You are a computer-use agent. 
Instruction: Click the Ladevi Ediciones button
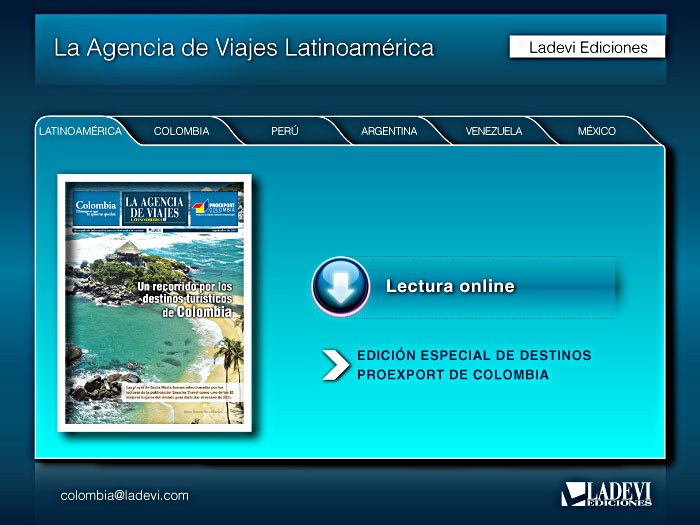coord(587,47)
